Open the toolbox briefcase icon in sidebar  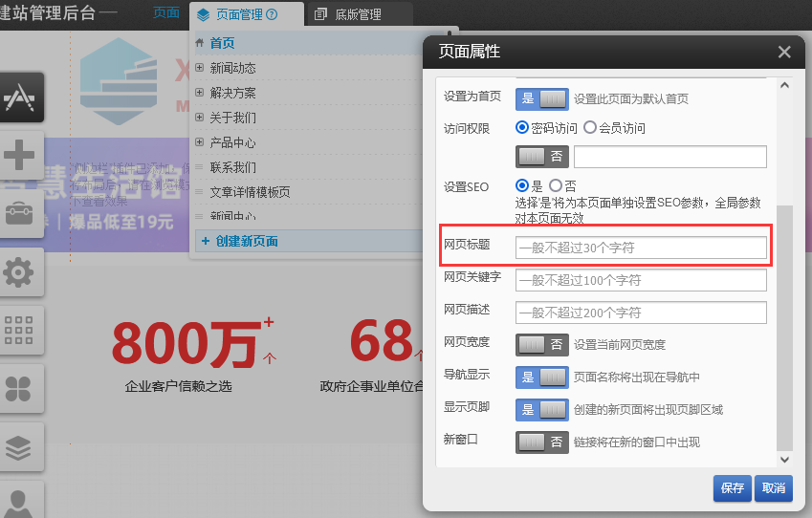(x=20, y=213)
